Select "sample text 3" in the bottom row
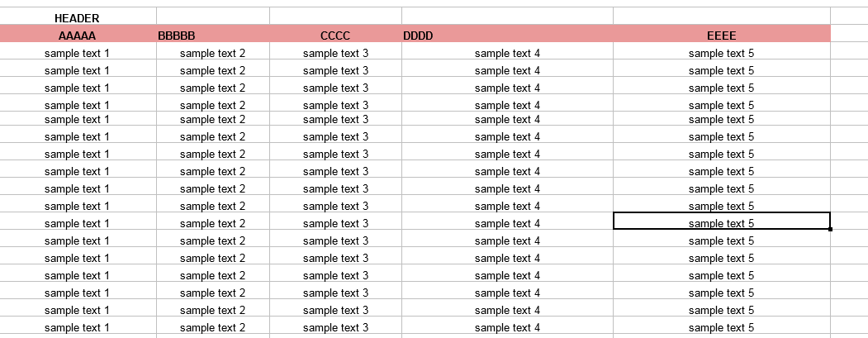This screenshot has height=338, width=868. (x=335, y=327)
